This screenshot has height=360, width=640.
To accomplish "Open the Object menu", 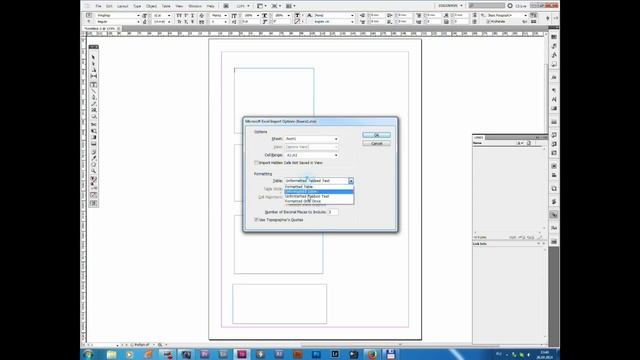I will pyautogui.click(x=151, y=6).
